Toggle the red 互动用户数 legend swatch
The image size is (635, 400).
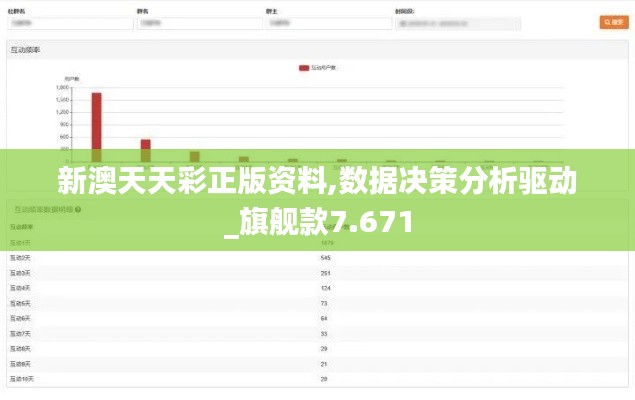[304, 68]
